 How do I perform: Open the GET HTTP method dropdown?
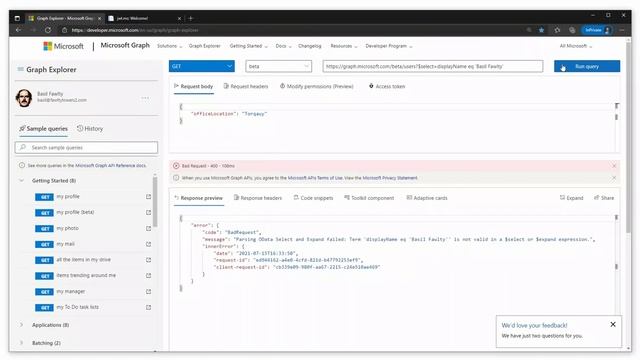tap(202, 66)
